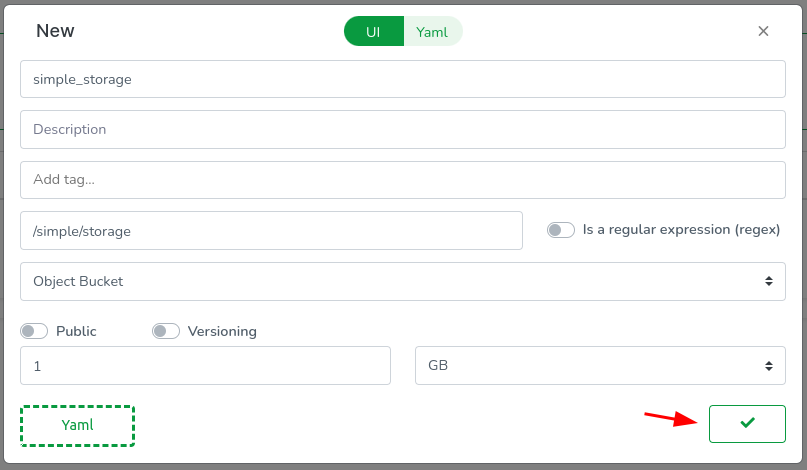The width and height of the screenshot is (807, 470).
Task: Click into the Description field
Action: tap(402, 129)
